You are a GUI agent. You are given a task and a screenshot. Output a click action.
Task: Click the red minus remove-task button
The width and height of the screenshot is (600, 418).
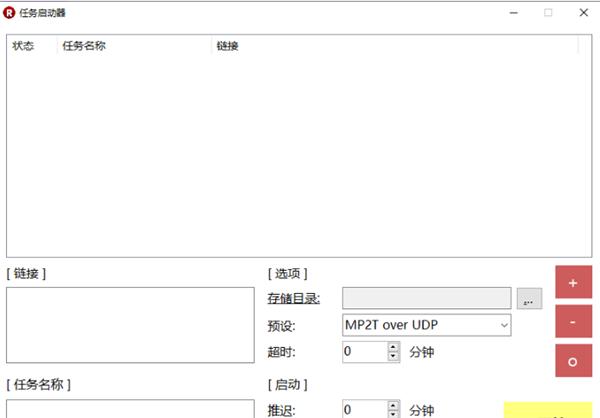573,322
